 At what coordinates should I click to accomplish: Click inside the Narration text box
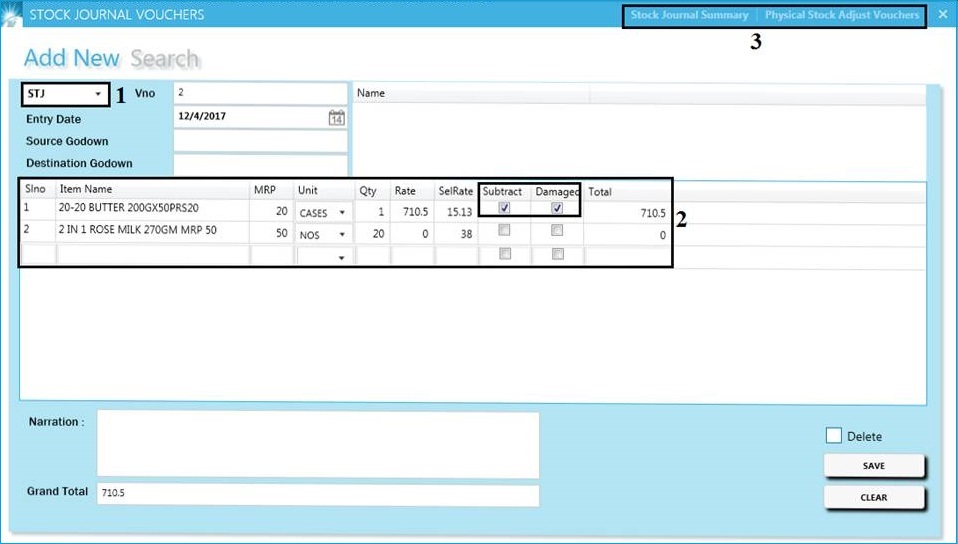[318, 444]
